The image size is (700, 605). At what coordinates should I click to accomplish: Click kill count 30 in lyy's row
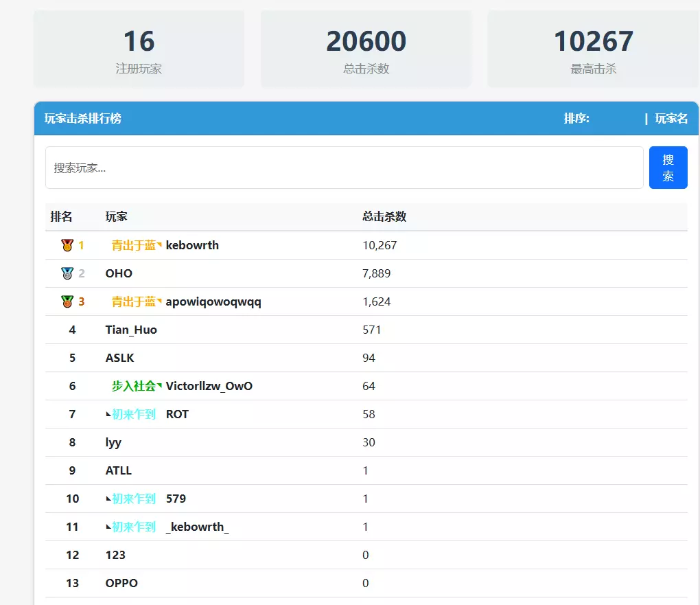369,442
